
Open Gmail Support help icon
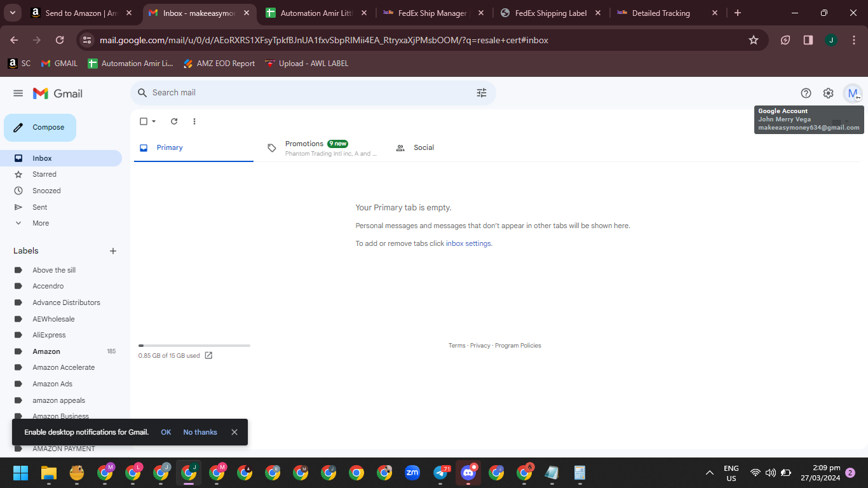[x=806, y=93]
